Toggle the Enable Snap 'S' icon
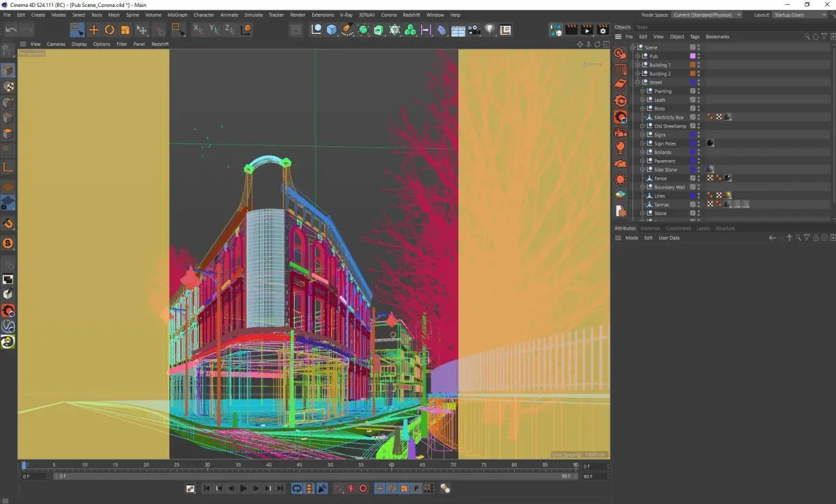 click(8, 243)
